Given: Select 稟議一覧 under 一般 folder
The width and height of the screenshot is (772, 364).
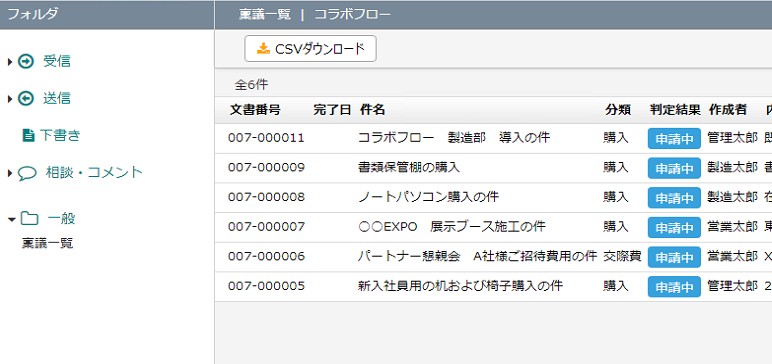Looking at the screenshot, I should tap(48, 243).
